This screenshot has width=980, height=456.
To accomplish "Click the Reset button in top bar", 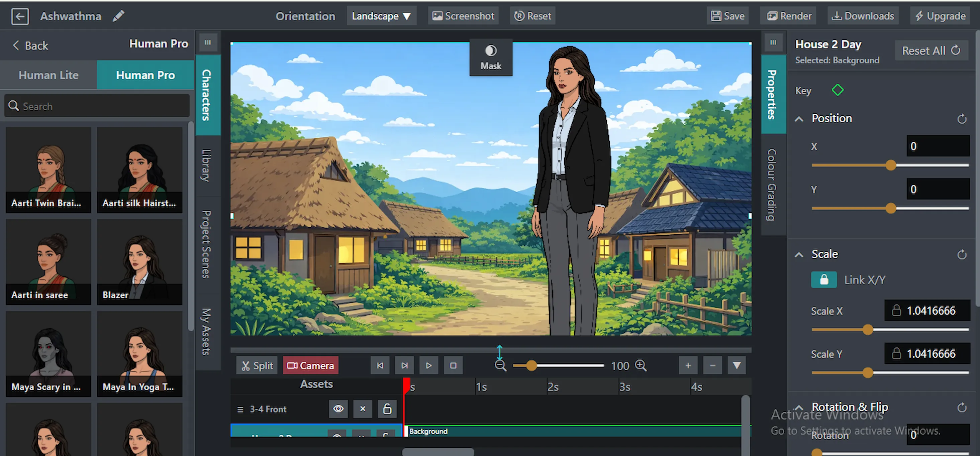I will [x=532, y=16].
